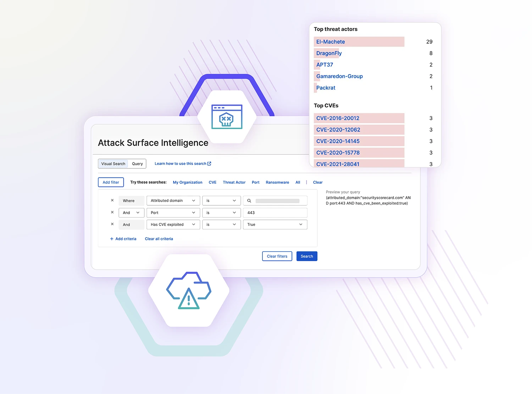Click the Preview your query text
This screenshot has width=532, height=394.
343,192
